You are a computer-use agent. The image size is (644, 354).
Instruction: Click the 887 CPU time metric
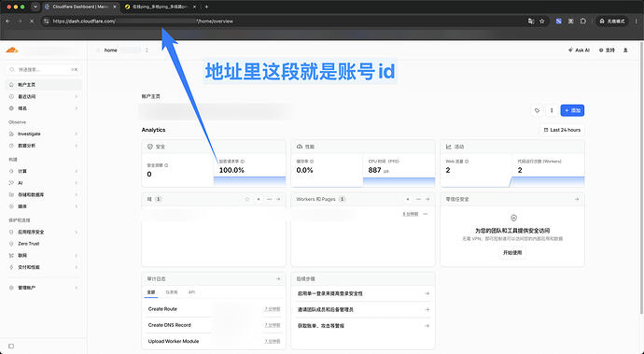pyautogui.click(x=375, y=170)
